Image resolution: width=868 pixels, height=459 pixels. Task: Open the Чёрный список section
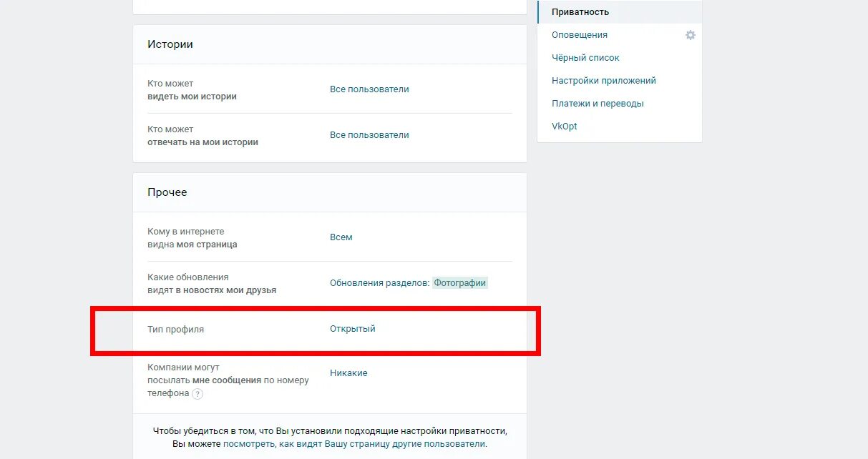click(x=585, y=58)
